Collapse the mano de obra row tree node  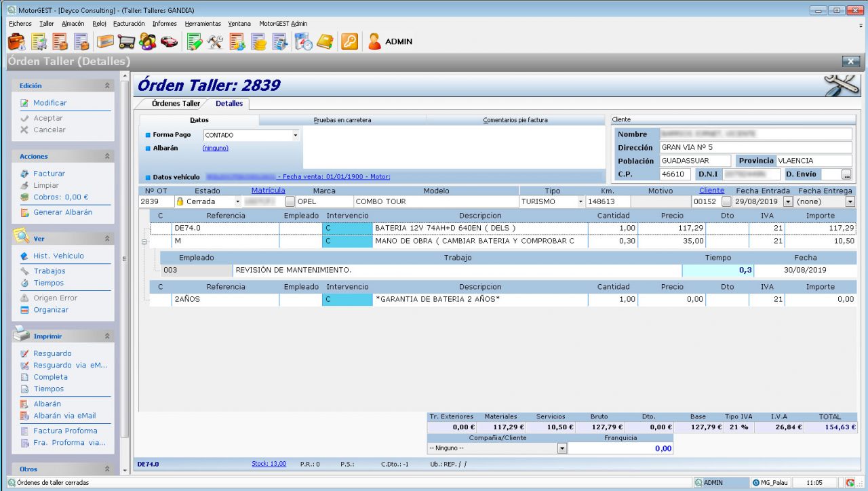pos(144,241)
